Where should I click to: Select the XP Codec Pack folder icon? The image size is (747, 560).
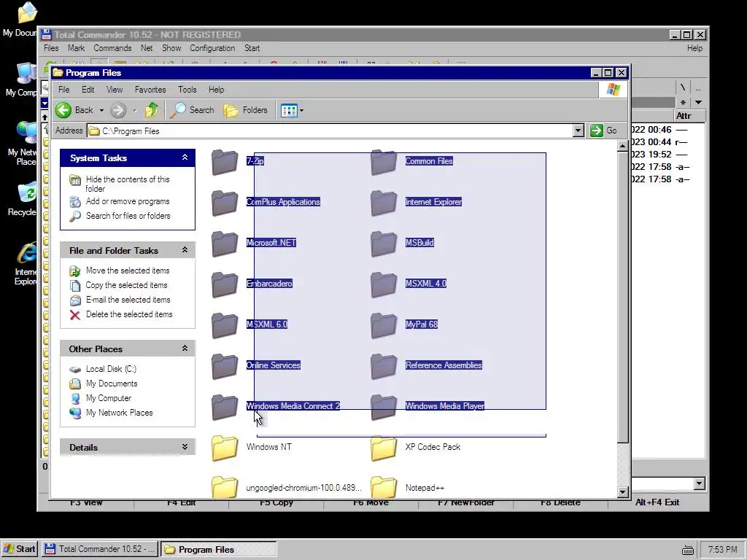(x=384, y=448)
